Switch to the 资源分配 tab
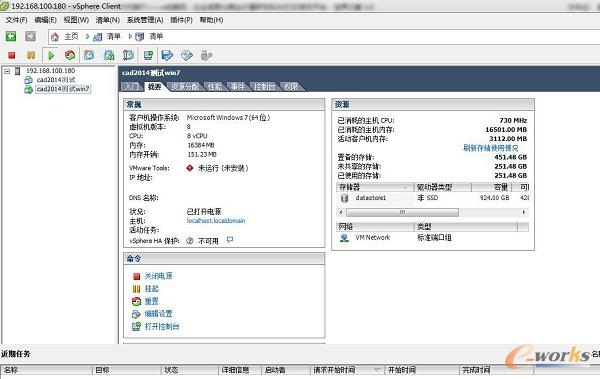 [x=185, y=87]
